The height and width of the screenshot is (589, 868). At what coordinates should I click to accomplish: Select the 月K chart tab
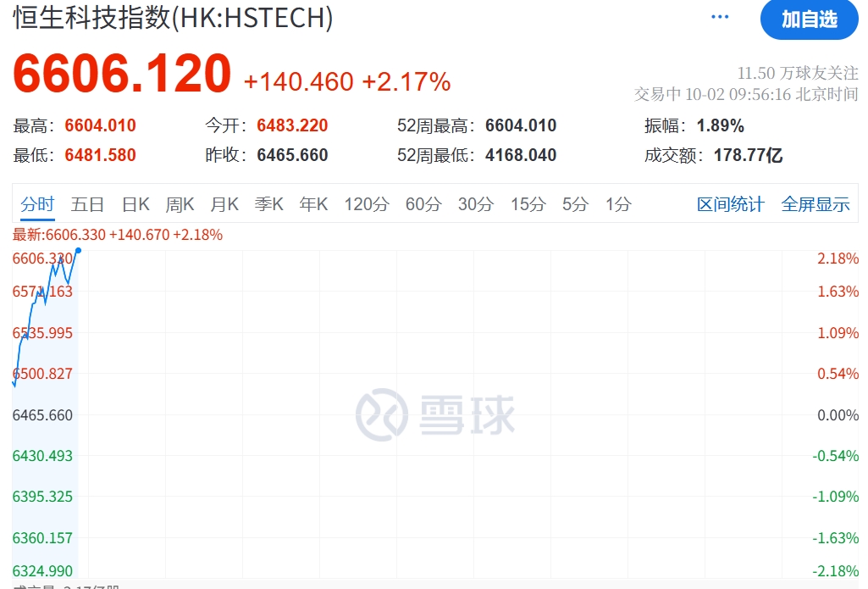(224, 204)
